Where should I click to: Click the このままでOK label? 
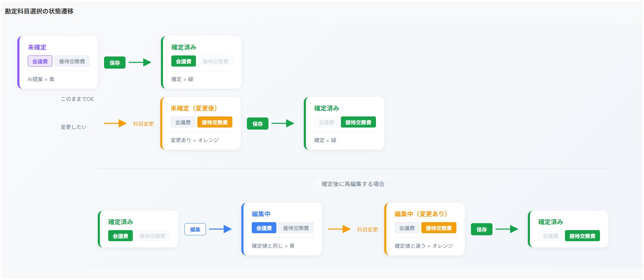tap(77, 99)
